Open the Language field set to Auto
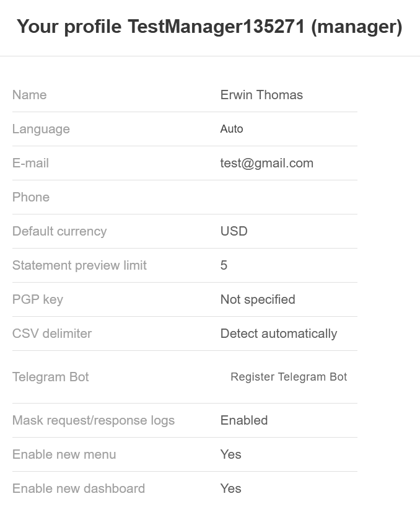Viewport: 420px width, 517px height. (232, 129)
